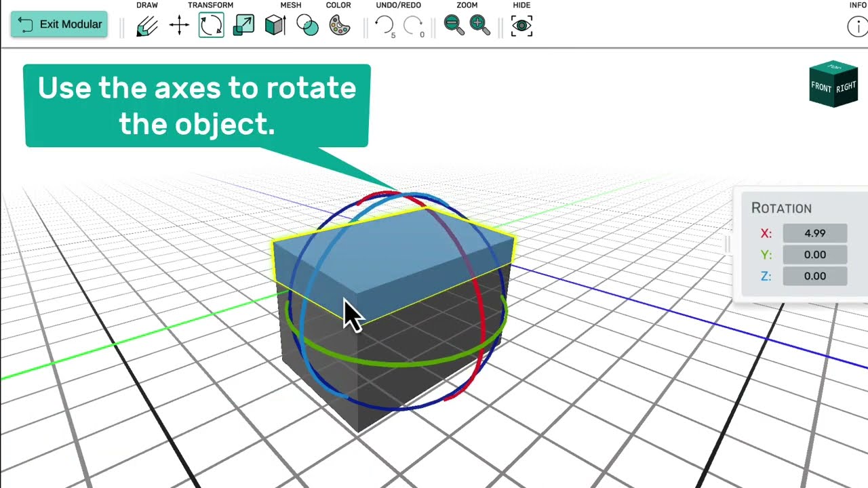Open the Color palette tool
Screen dimensions: 868x488
tap(339, 26)
